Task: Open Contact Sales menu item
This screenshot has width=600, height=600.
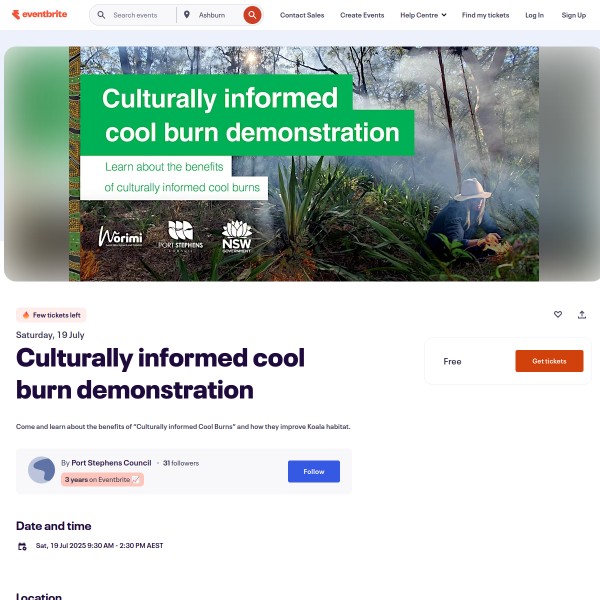Action: point(302,15)
